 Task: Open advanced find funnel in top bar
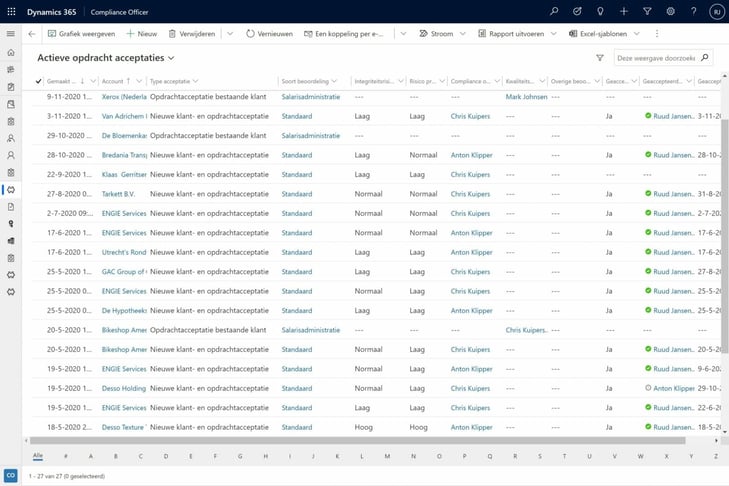[x=647, y=11]
